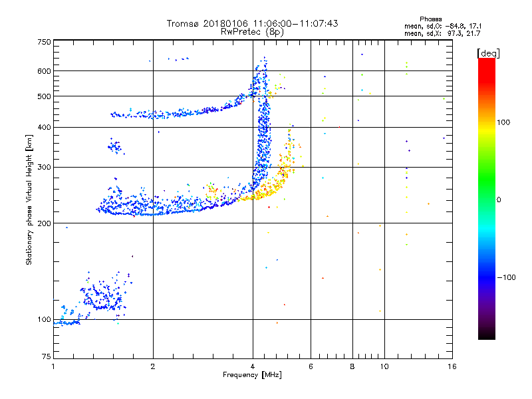
Task: Click the x-axis tick label '16'
Action: point(452,366)
